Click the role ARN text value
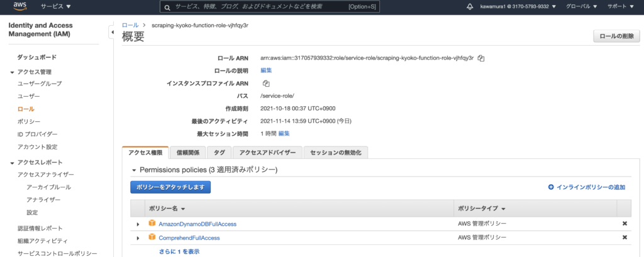Screen dimensions: 644x257 (x=367, y=58)
